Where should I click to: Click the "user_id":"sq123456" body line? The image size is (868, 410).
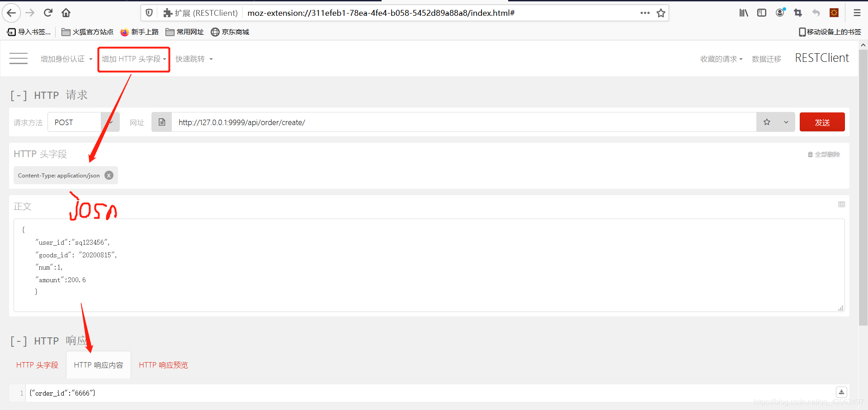(x=72, y=242)
